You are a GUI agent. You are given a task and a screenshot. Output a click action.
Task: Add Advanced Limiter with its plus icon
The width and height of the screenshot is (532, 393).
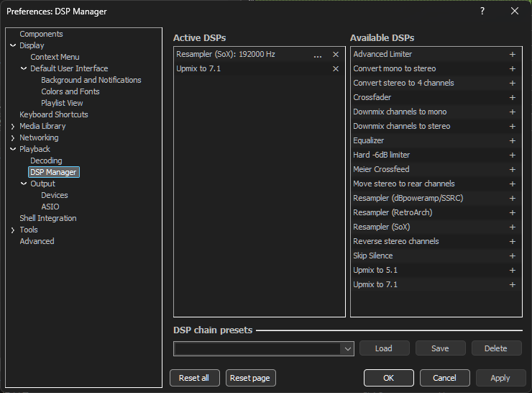513,55
